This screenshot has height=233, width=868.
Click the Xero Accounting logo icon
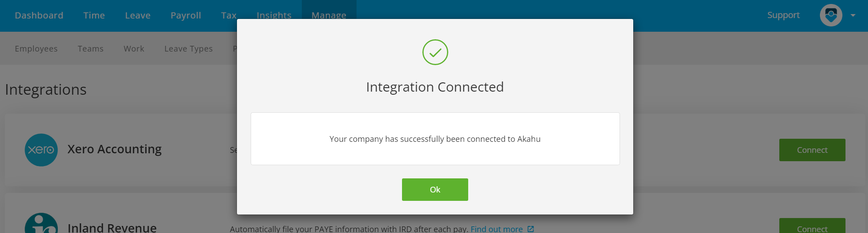coord(41,150)
